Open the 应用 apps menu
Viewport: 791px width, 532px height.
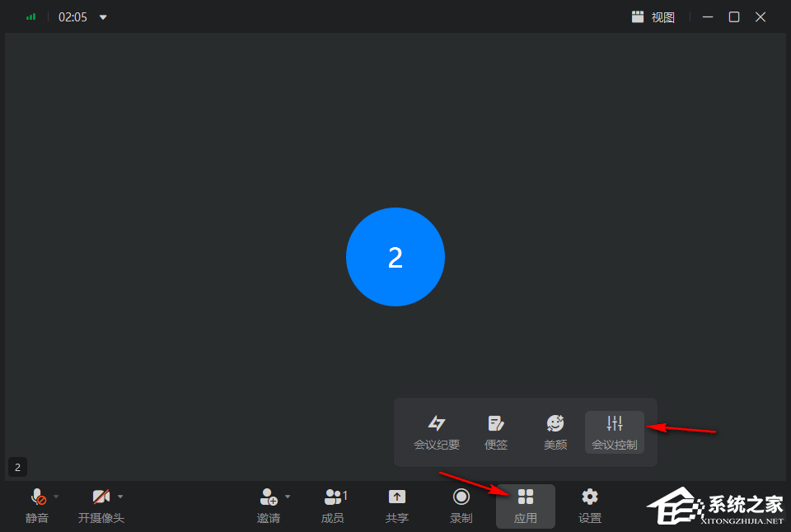click(x=526, y=506)
